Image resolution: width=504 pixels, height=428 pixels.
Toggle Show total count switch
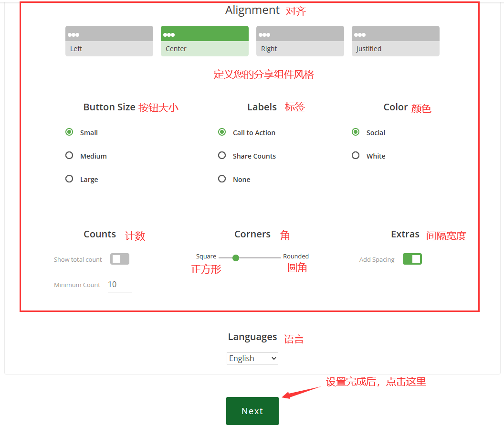[x=120, y=259]
